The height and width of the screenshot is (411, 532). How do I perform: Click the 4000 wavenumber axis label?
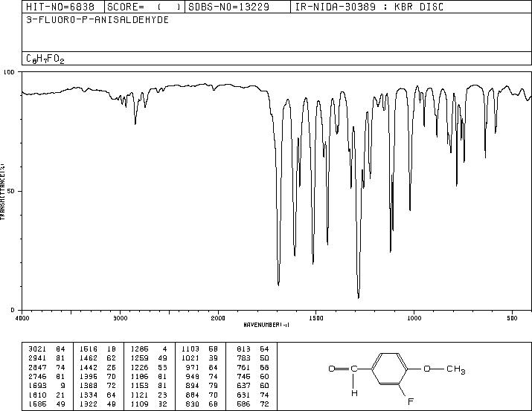point(22,318)
